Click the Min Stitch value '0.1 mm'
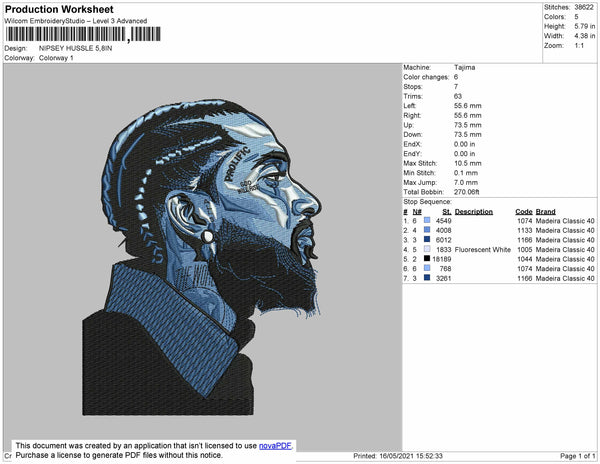Viewport: 600px width, 464px height. pos(466,173)
